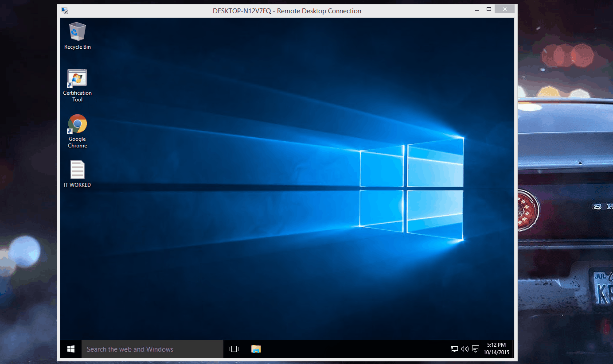Image resolution: width=613 pixels, height=364 pixels.
Task: Select the Google Chrome desktop shortcut
Action: click(x=77, y=124)
